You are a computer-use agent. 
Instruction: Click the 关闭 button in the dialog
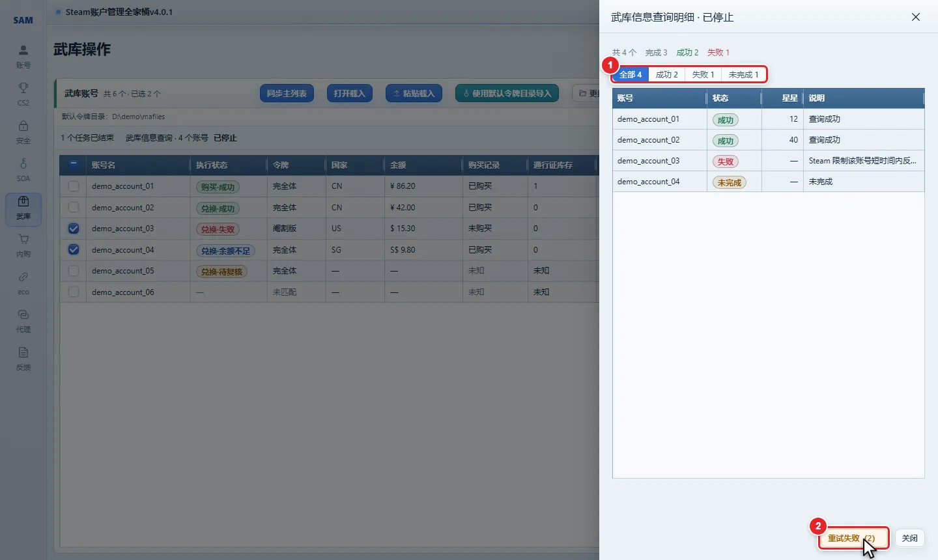pos(910,539)
